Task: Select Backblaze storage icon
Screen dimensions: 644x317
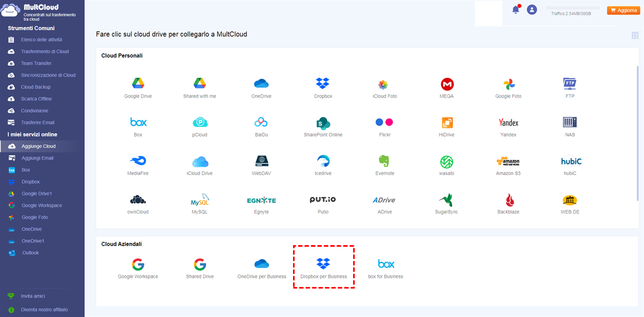Action: (509, 200)
